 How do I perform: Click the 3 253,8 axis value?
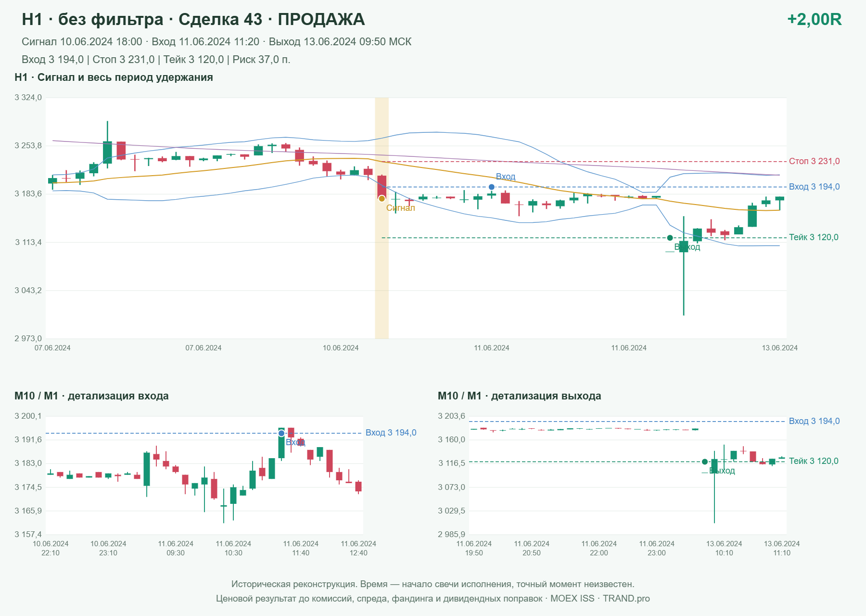pyautogui.click(x=28, y=146)
